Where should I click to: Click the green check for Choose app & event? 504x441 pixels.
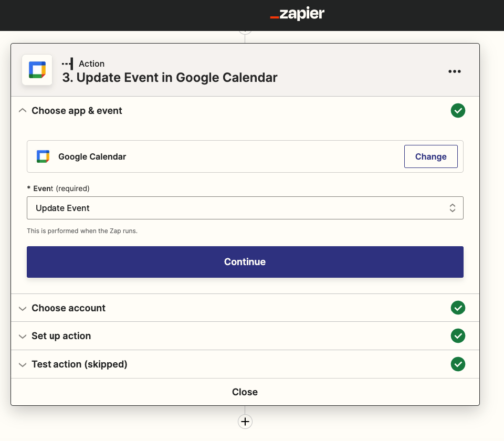coord(458,111)
